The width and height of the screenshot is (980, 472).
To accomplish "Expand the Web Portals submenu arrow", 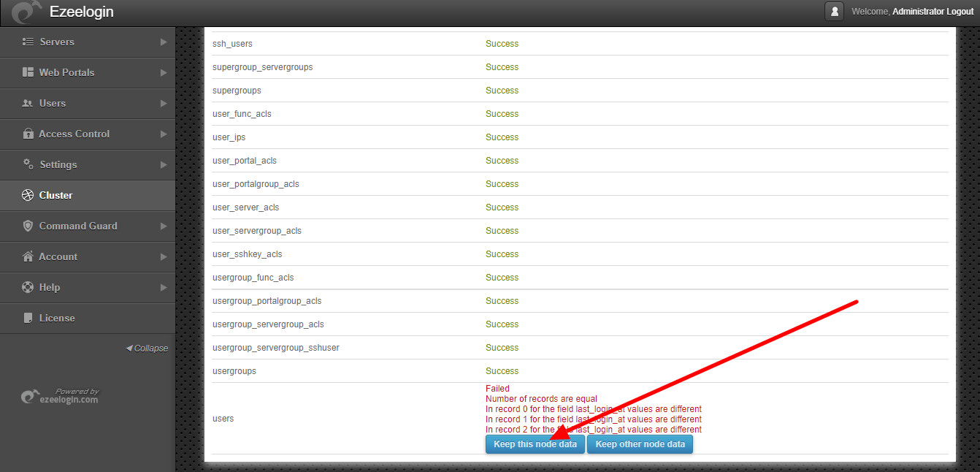I will pyautogui.click(x=164, y=73).
